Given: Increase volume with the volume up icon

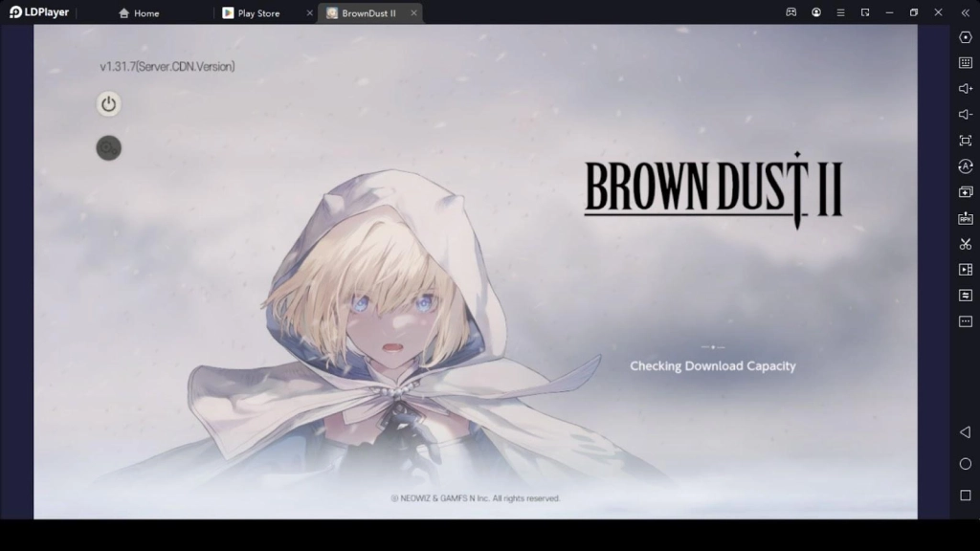Looking at the screenshot, I should 966,89.
